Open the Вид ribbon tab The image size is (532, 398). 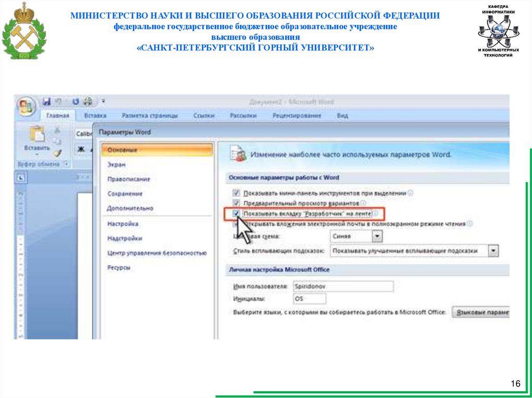click(342, 116)
